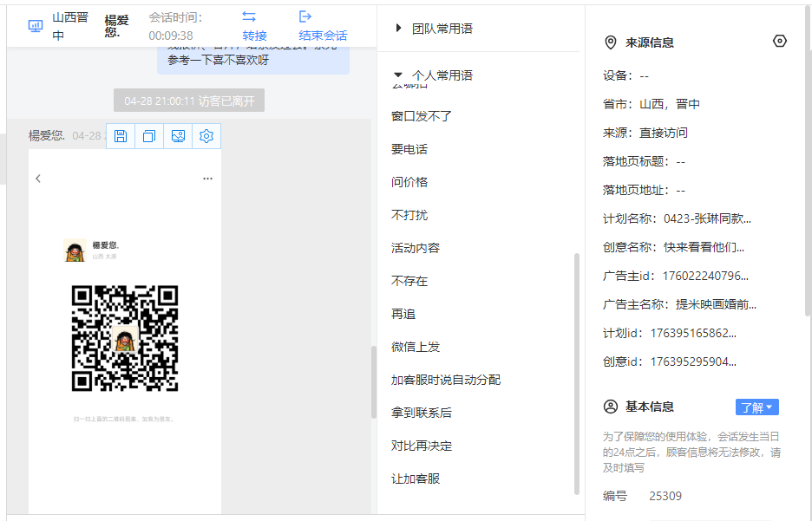Image resolution: width=812 pixels, height=521 pixels.
Task: Click the 结束会话 end session button label
Action: click(x=323, y=36)
